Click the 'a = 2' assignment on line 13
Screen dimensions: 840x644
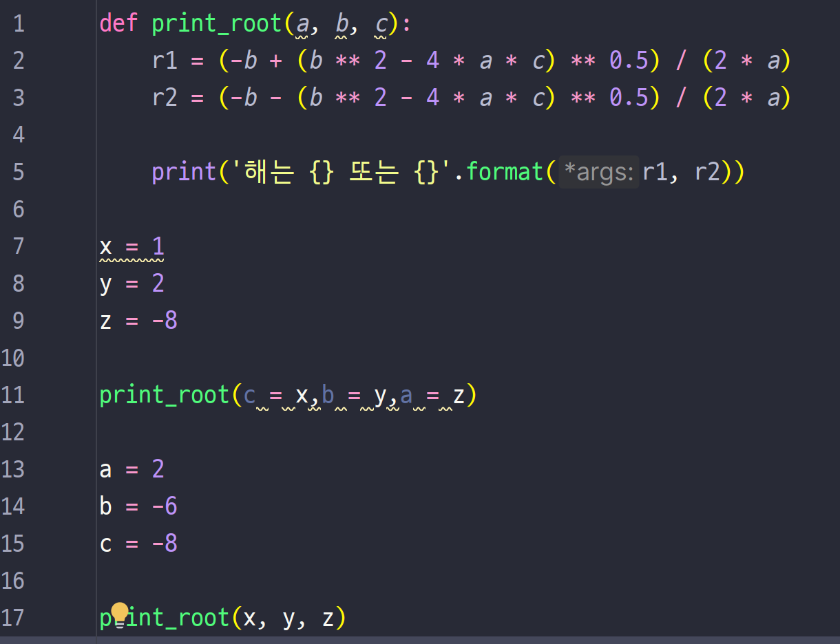[x=132, y=469]
